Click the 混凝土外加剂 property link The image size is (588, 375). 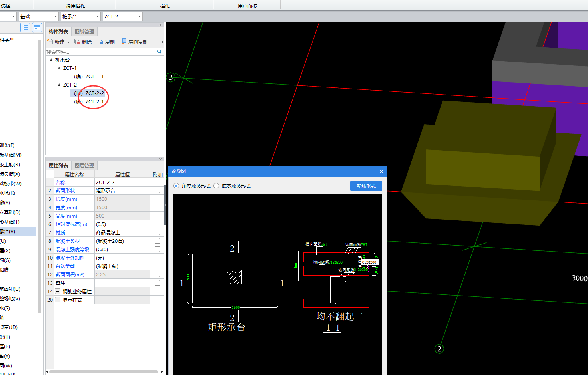point(70,258)
